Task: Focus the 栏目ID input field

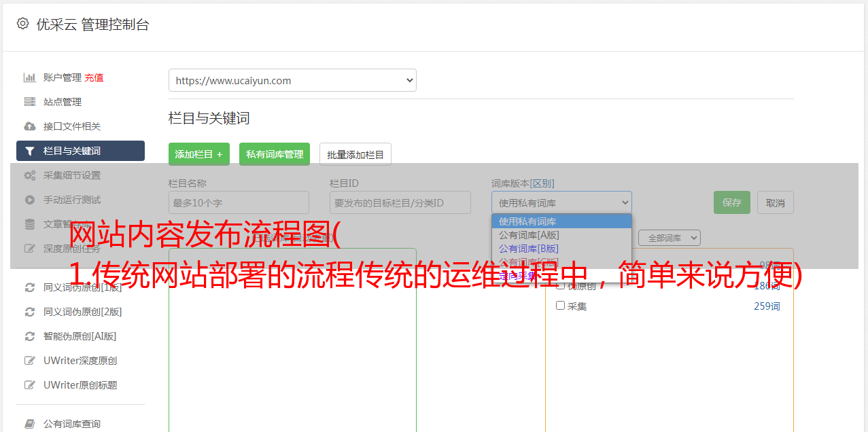Action: pos(400,202)
